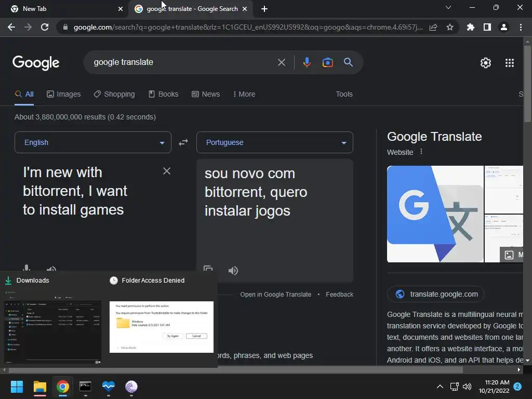Clear the Google search box text
The image size is (532, 399).
click(x=281, y=62)
